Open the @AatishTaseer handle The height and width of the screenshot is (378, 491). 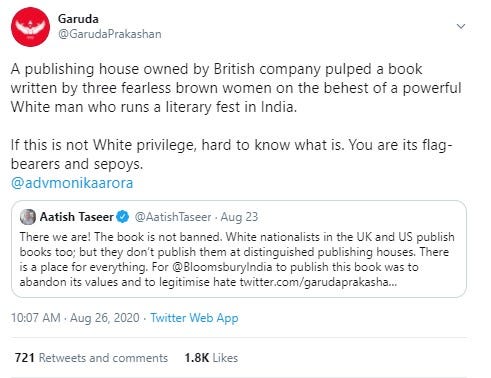[x=173, y=217]
